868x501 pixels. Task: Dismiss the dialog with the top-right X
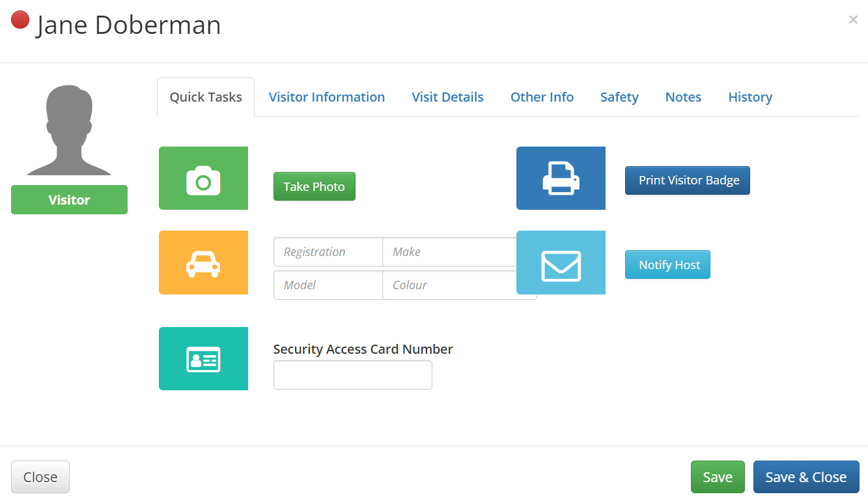(853, 20)
